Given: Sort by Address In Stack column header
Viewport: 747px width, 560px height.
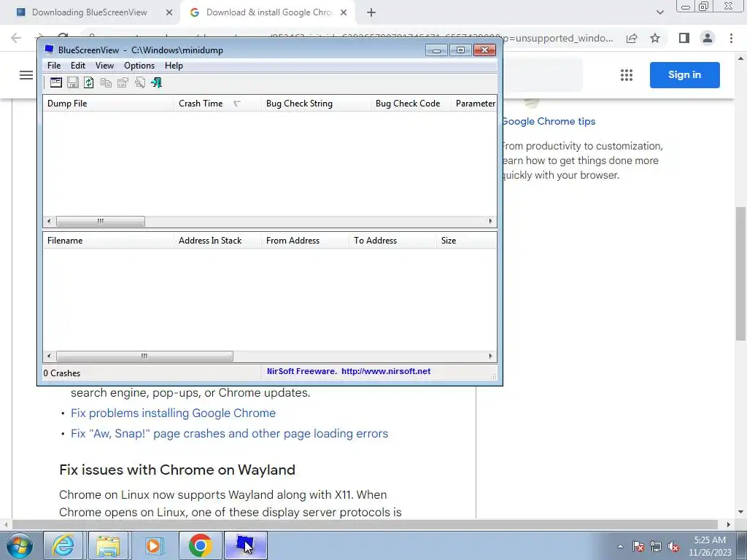Looking at the screenshot, I should (x=217, y=241).
